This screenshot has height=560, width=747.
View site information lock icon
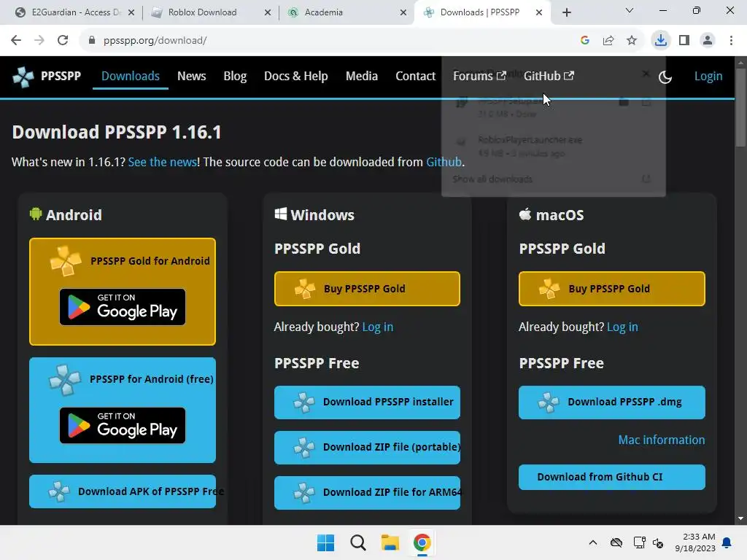tap(92, 41)
